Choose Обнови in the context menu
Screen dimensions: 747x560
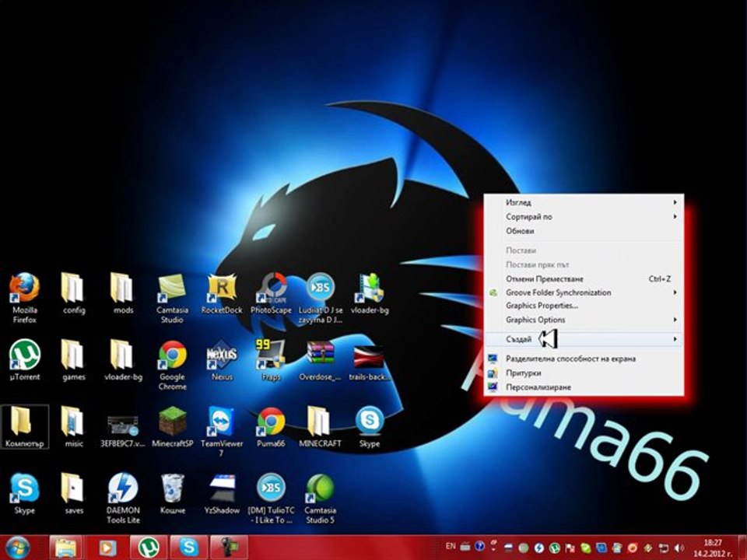pos(584,231)
